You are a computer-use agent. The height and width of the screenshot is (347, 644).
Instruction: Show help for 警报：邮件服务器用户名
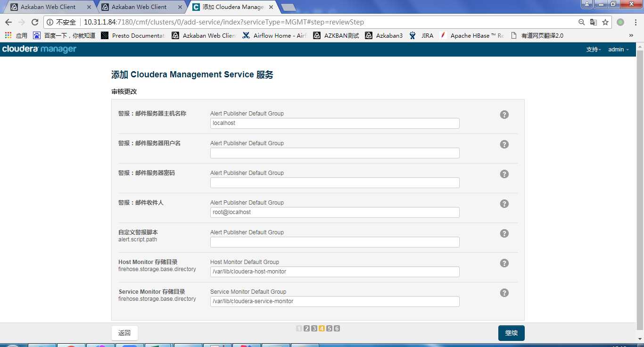point(504,144)
